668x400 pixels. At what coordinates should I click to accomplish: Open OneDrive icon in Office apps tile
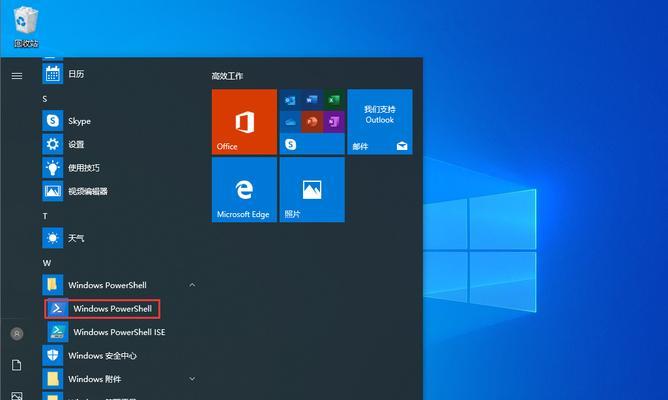291,122
